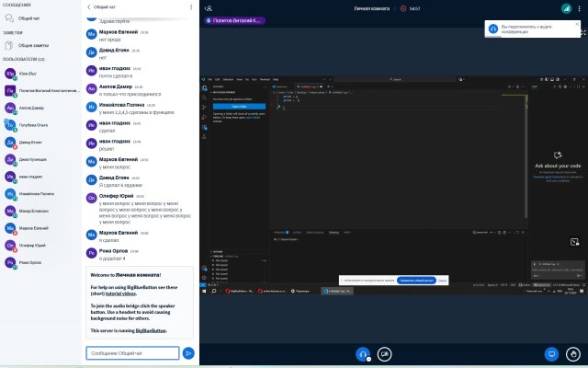
Task: Open Run and Debug in VS Code activity bar
Action: (x=204, y=117)
